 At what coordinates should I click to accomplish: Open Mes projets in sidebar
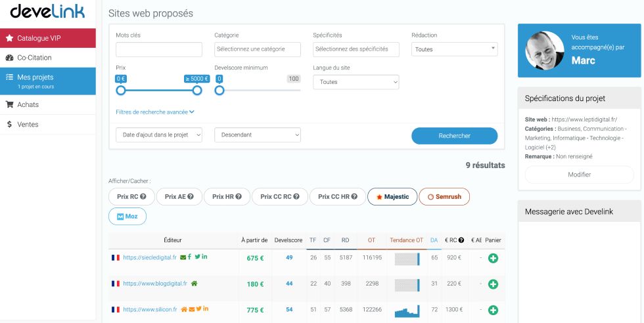[x=47, y=81]
